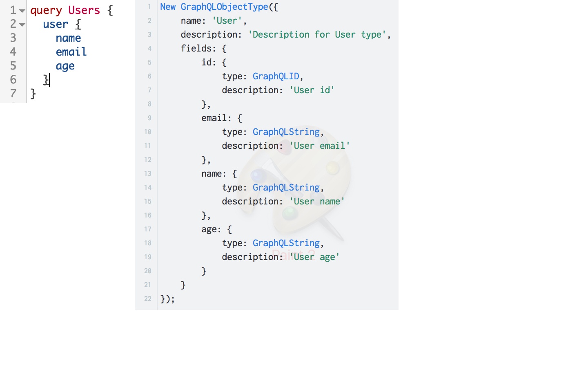Viewport: 588px width, 368px height.
Task: Click the 'User email' description string
Action: click(x=320, y=146)
